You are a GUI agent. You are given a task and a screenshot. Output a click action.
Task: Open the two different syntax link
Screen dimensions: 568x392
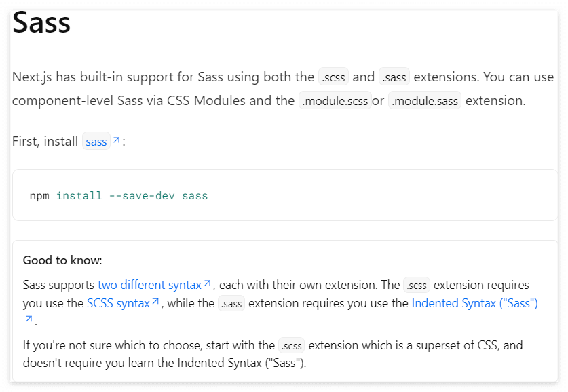point(149,285)
